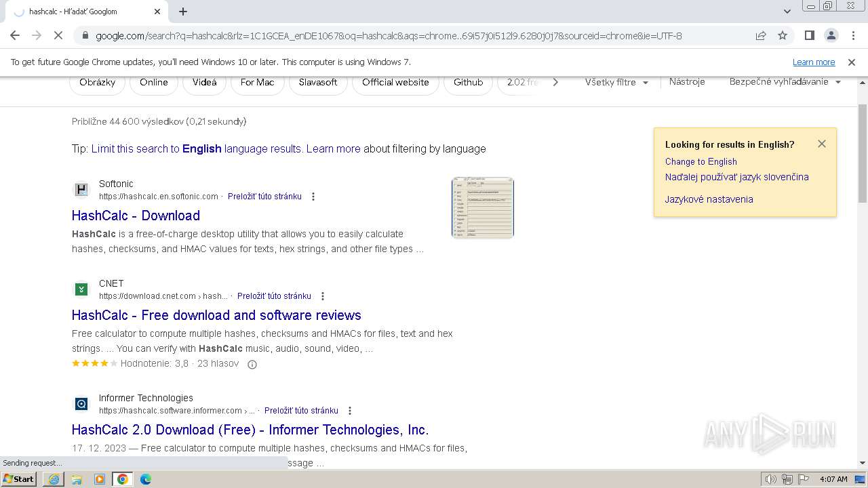This screenshot has height=488, width=868.
Task: Select For Mac filter chip
Action: (x=258, y=83)
